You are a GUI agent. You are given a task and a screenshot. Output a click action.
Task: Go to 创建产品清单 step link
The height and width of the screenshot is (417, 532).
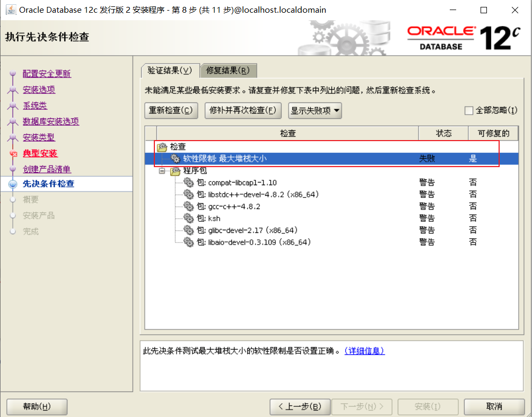click(x=47, y=169)
